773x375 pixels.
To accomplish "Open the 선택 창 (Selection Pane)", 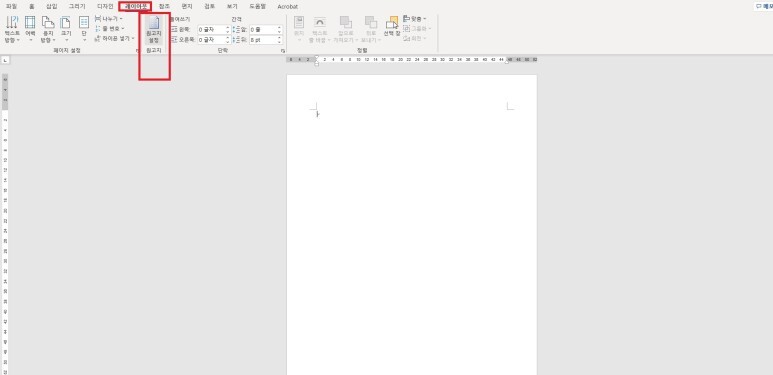I will click(x=392, y=27).
